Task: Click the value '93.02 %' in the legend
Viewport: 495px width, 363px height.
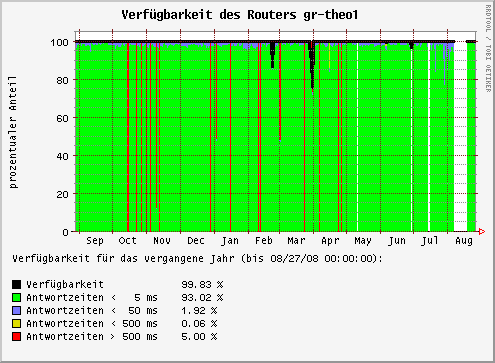Action: click(202, 298)
